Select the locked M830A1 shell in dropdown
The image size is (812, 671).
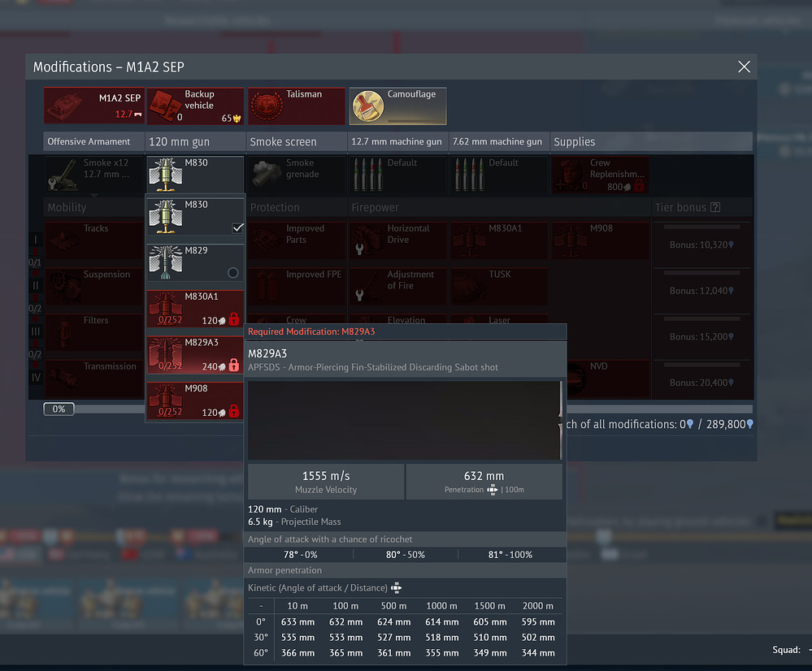[x=195, y=309]
